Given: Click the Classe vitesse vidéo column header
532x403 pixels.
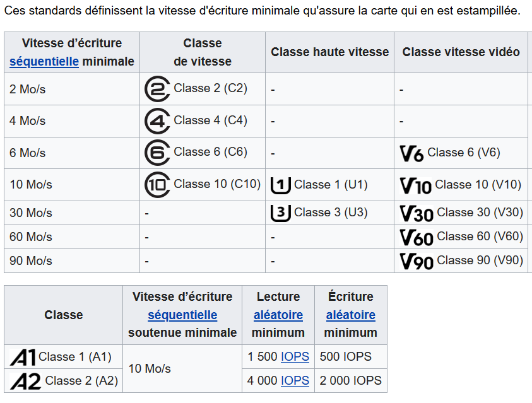Looking at the screenshot, I should tap(461, 52).
